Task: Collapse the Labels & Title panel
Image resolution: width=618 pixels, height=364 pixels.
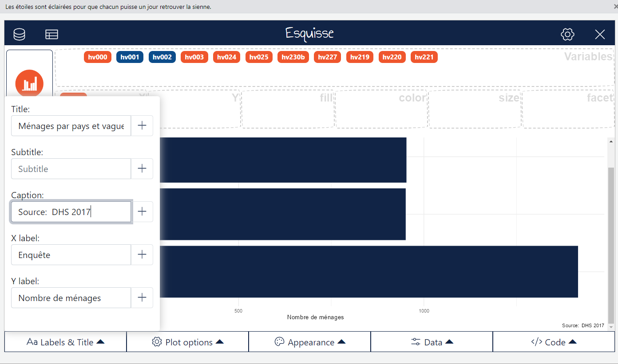Action: point(66,342)
